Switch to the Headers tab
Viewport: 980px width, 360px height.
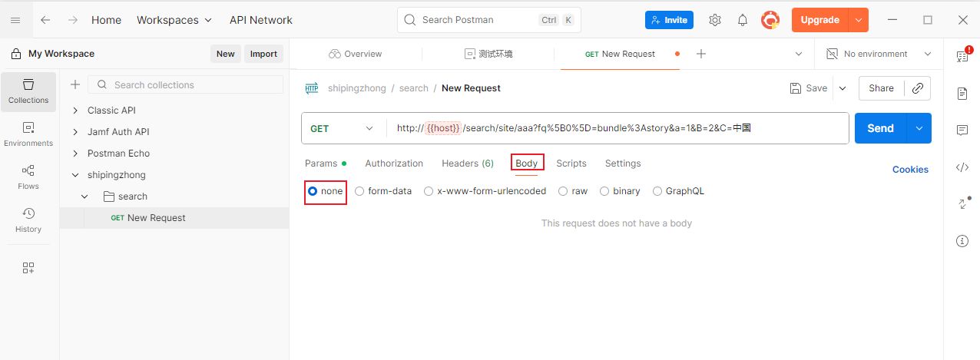point(467,163)
